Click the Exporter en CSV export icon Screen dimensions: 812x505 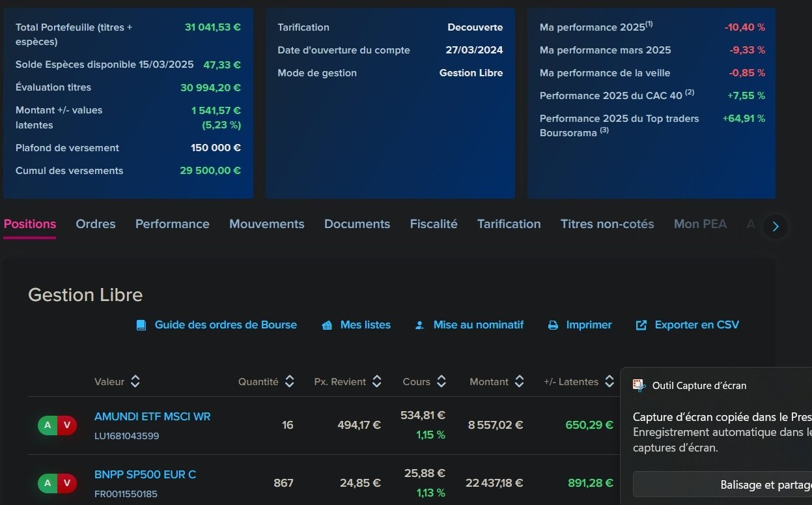[641, 325]
